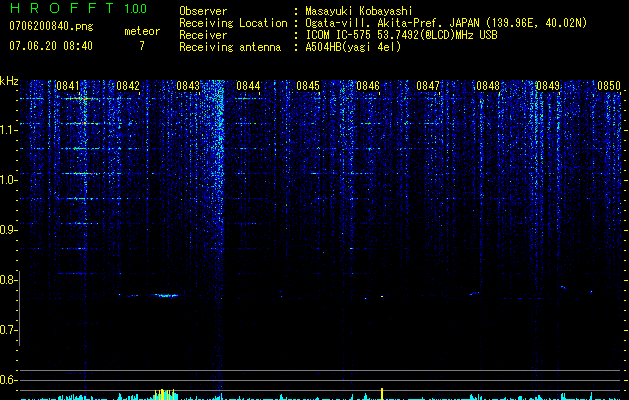Click the 0847 time marker label
This screenshot has height=400, width=629.
tap(428, 86)
